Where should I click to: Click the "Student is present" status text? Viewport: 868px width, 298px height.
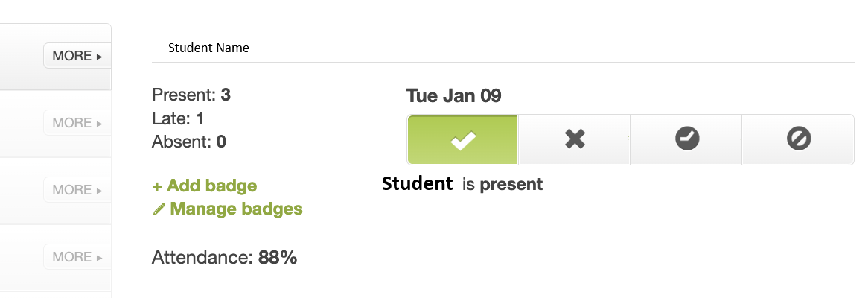[462, 184]
